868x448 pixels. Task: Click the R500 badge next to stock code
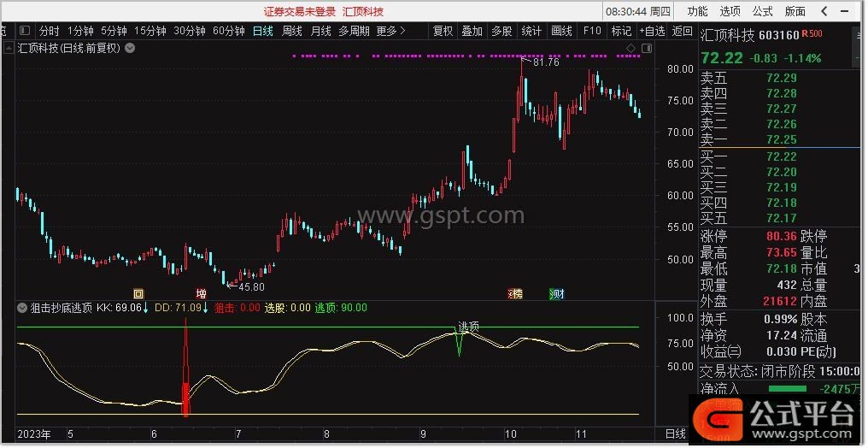[x=812, y=34]
